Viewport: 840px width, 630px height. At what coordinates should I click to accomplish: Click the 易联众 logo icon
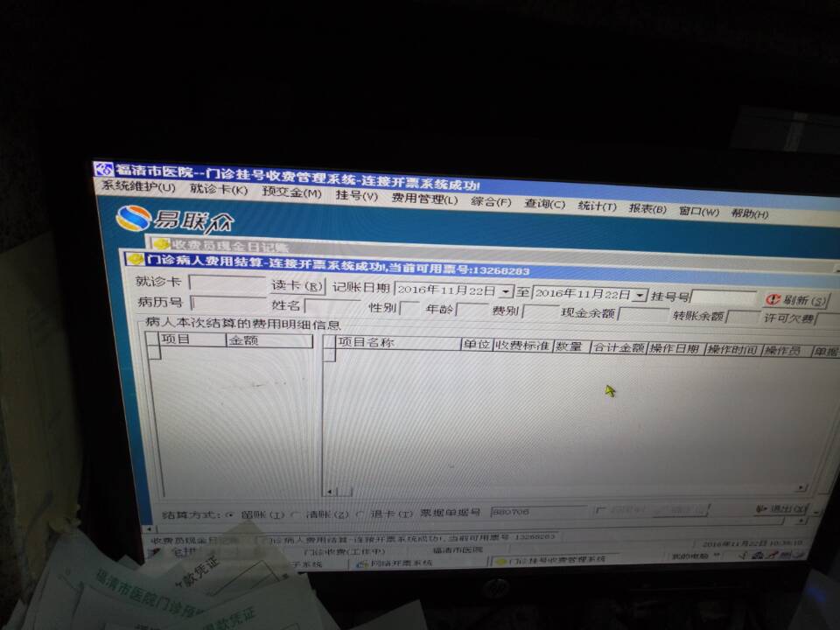tap(133, 218)
